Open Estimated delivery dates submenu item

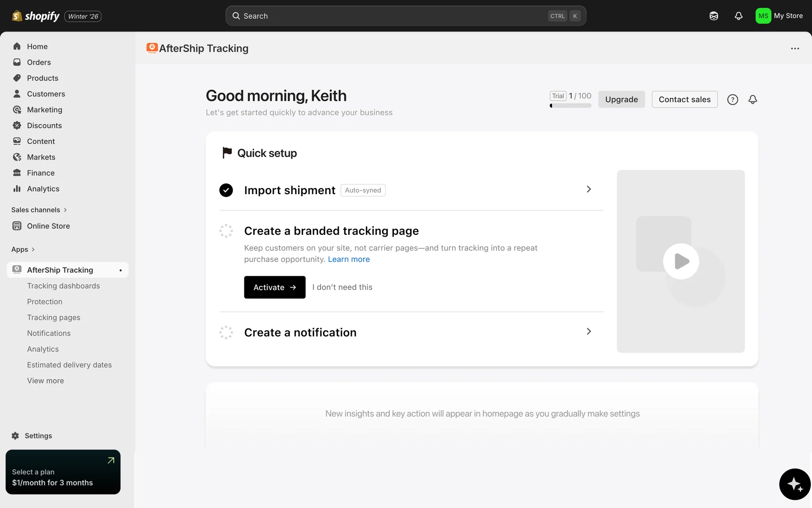[69, 365]
